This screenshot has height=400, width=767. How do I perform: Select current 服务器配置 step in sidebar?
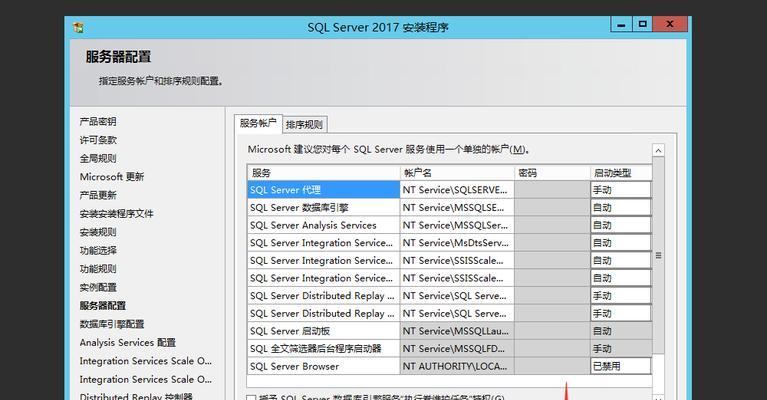[x=103, y=306]
